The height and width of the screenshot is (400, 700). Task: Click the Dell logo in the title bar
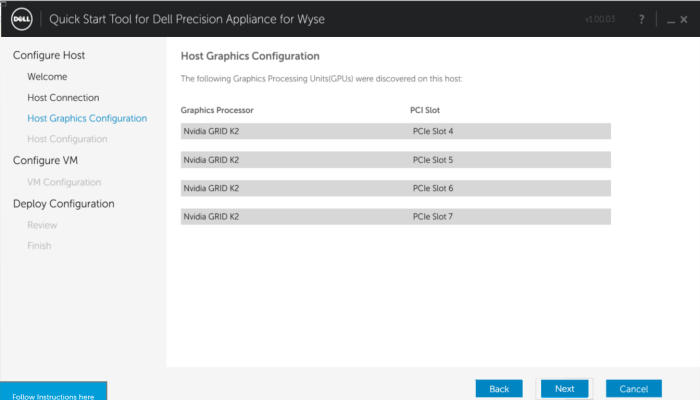pyautogui.click(x=23, y=20)
